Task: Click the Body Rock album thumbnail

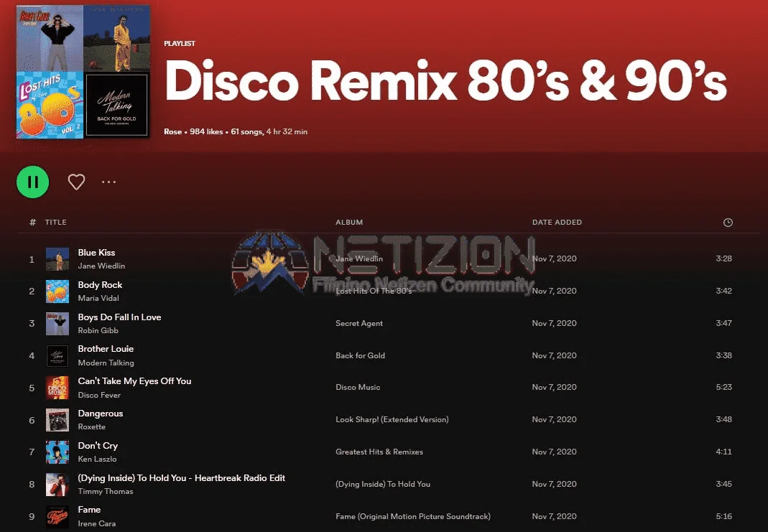Action: point(57,291)
